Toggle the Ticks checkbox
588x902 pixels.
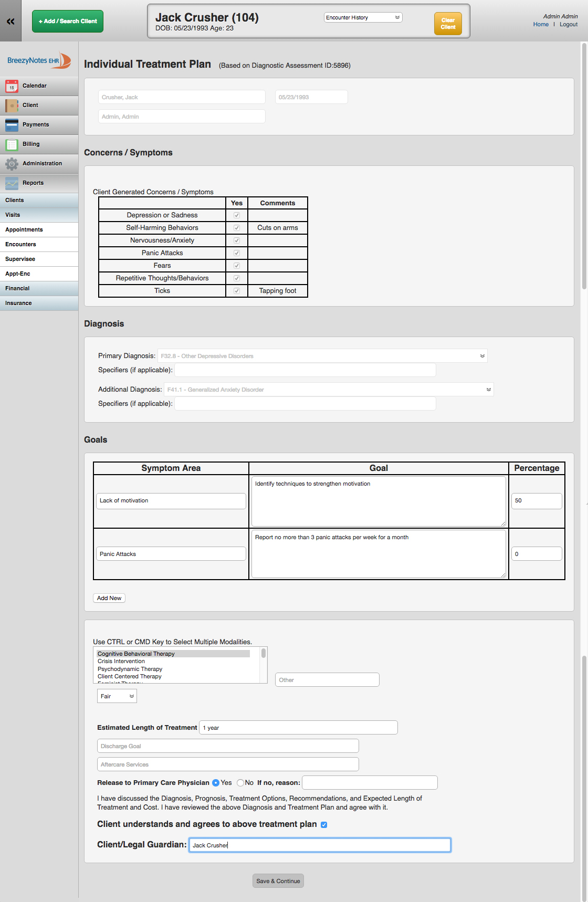tap(237, 291)
